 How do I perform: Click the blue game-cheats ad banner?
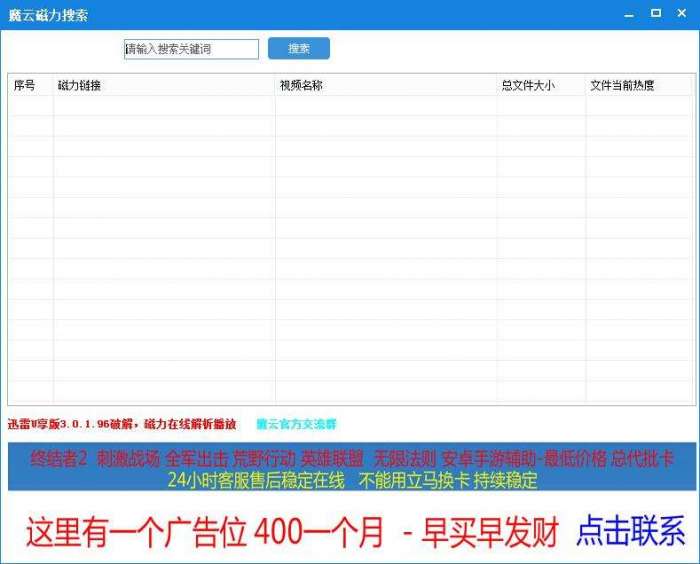point(352,467)
